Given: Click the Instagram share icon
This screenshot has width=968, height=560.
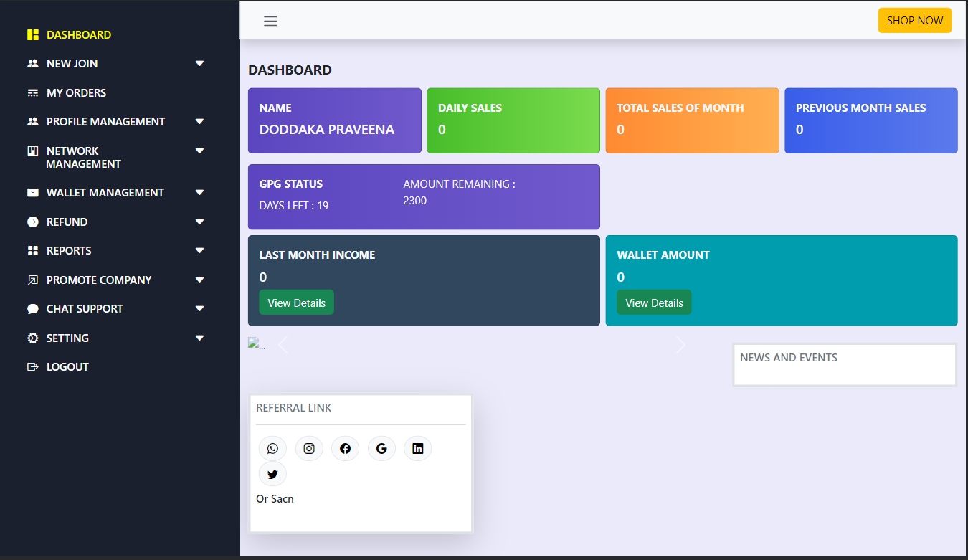Looking at the screenshot, I should [x=309, y=449].
